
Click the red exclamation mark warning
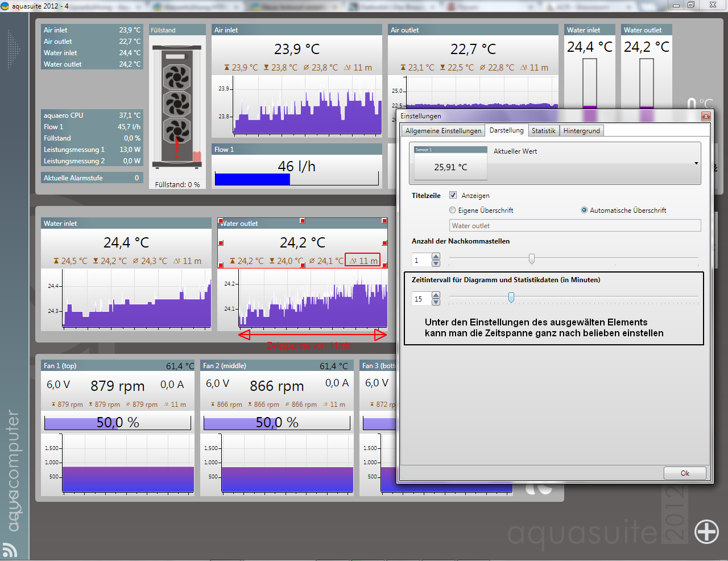(177, 147)
